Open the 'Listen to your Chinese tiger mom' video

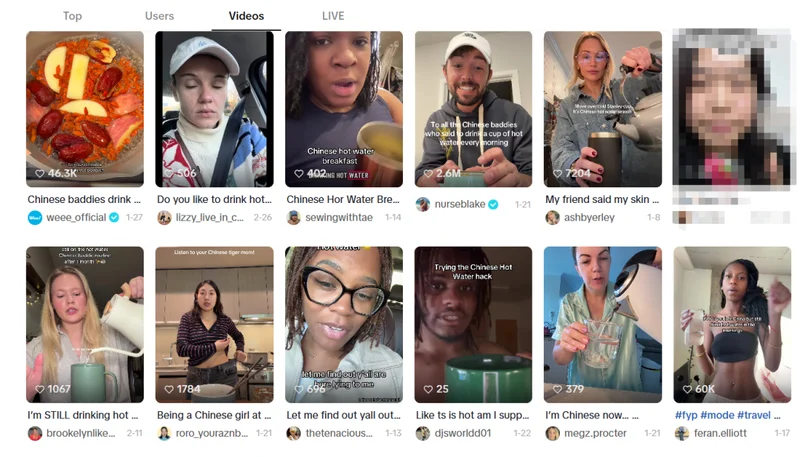[x=214, y=324]
